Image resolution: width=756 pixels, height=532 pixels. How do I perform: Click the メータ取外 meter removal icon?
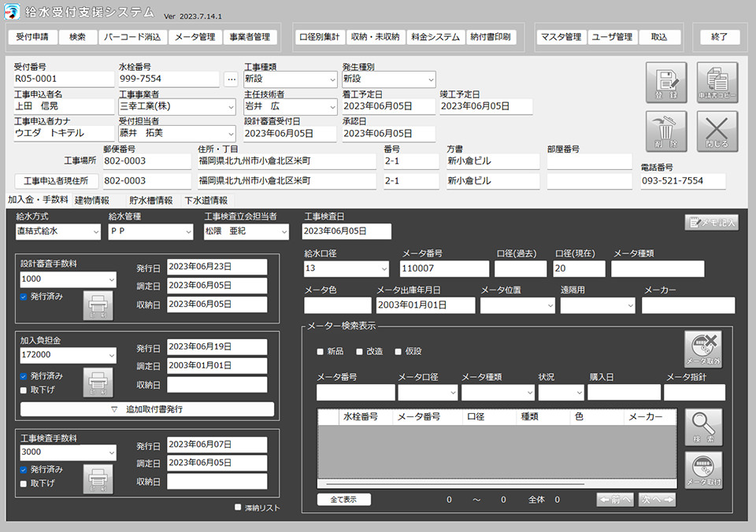tap(702, 349)
